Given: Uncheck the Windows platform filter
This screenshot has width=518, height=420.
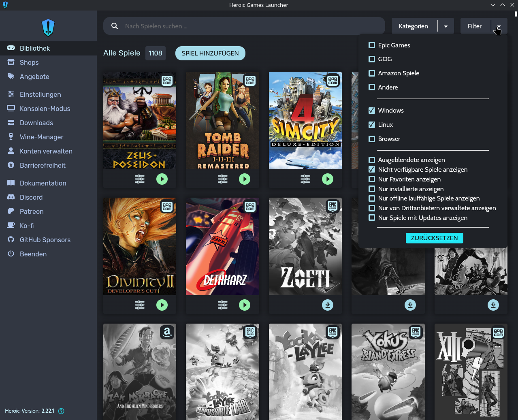Looking at the screenshot, I should (x=372, y=111).
